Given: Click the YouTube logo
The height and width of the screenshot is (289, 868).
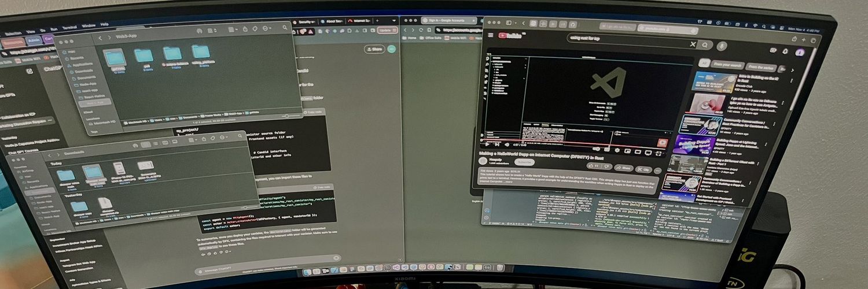Looking at the screenshot, I should pyautogui.click(x=512, y=35).
